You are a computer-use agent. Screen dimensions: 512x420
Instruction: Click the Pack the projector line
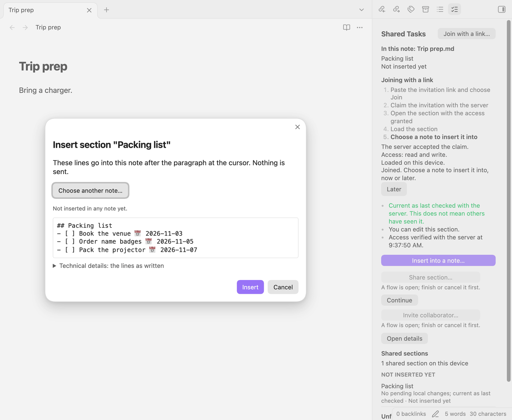[x=127, y=250]
